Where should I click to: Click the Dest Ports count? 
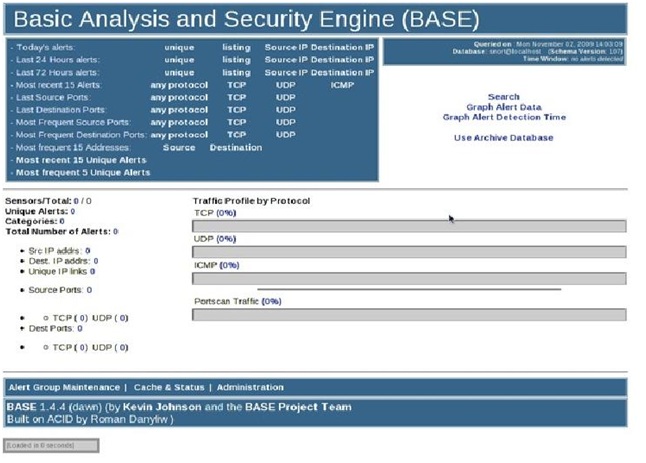coord(80,328)
